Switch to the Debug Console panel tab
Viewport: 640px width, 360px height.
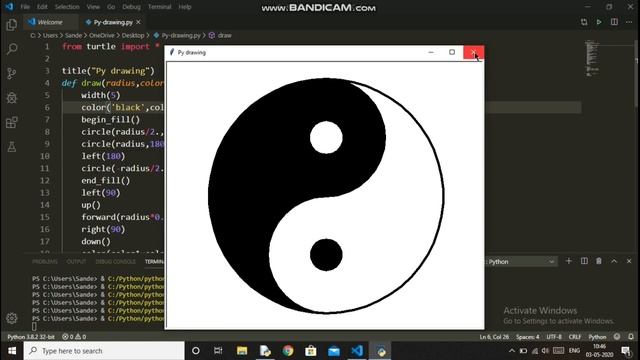[x=116, y=262]
